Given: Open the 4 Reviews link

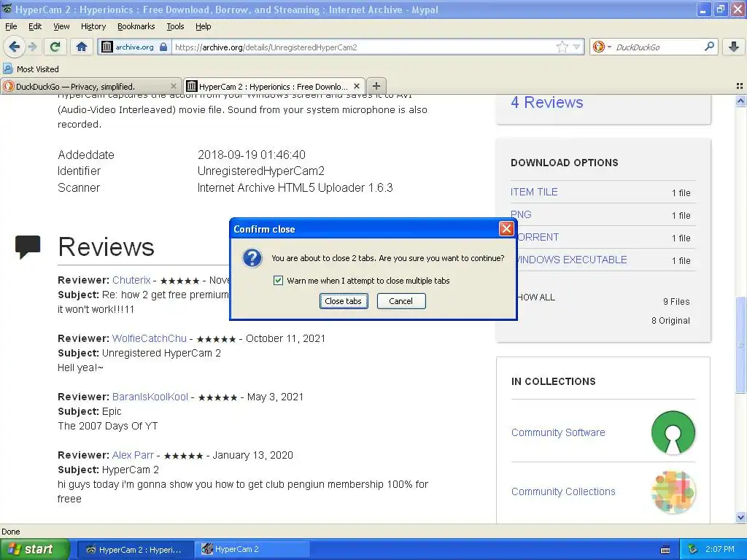Looking at the screenshot, I should [x=547, y=102].
